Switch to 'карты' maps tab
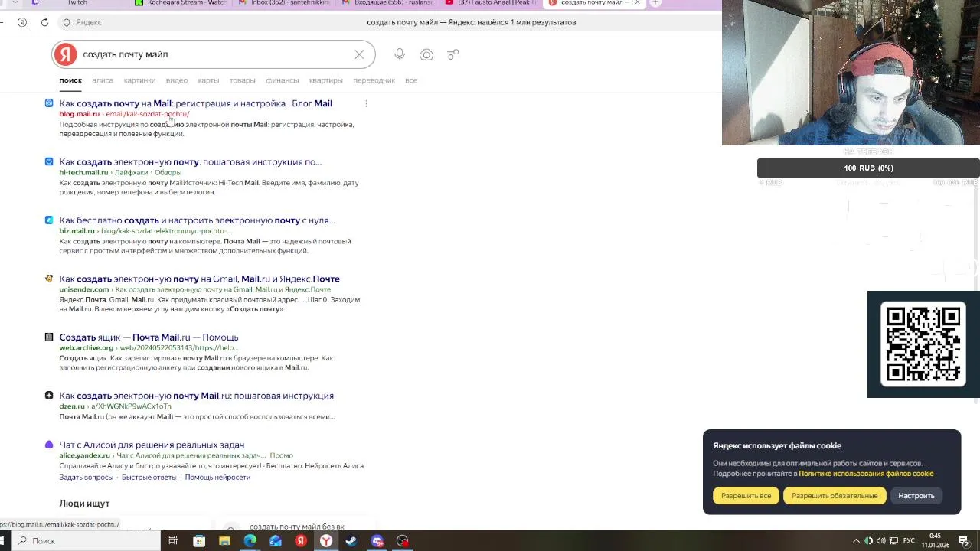Image resolution: width=980 pixels, height=551 pixels. pos(208,80)
